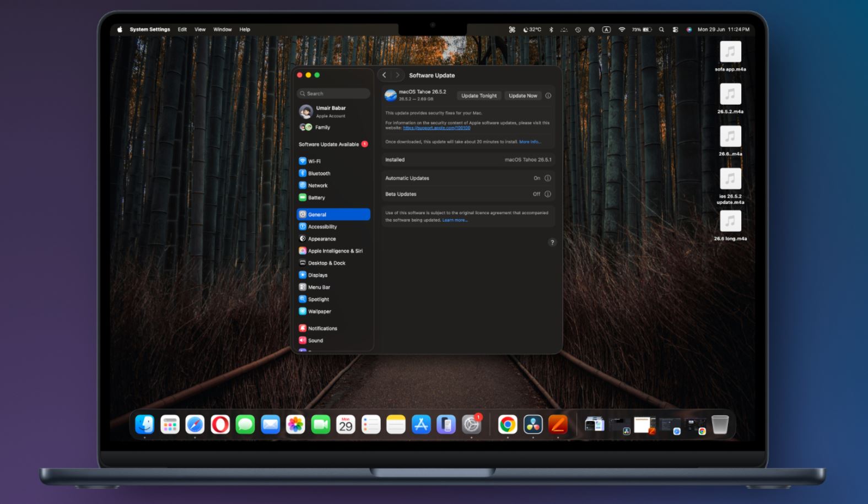Click Software Update Available in sidebar
Viewport: 868px width, 504px height.
[x=333, y=144]
